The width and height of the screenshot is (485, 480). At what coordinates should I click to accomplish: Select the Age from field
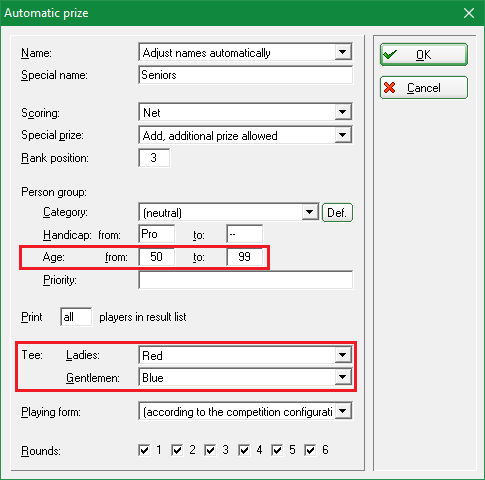click(x=156, y=257)
